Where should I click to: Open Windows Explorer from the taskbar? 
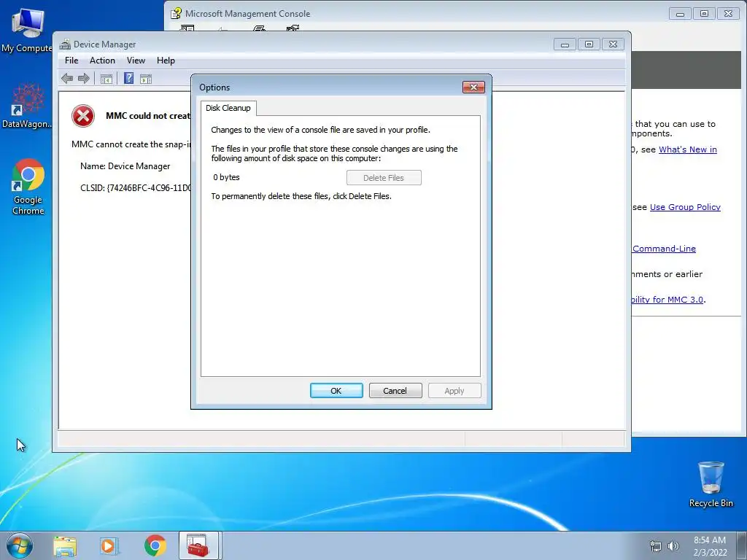(65, 546)
